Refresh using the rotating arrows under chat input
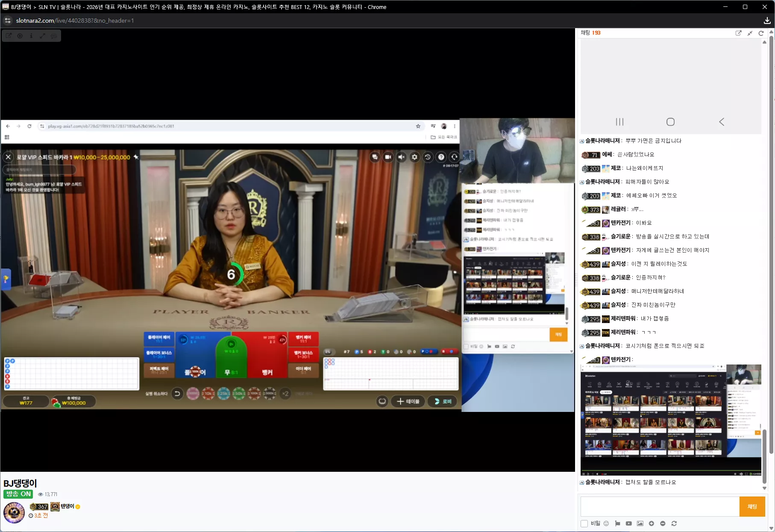Screen dimensions: 775x532 click(674, 523)
